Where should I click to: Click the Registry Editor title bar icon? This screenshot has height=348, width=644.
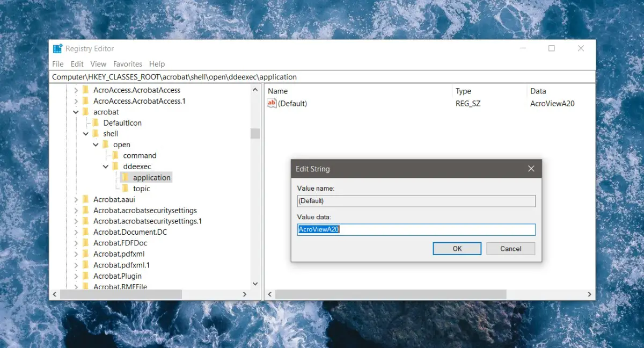coord(57,49)
